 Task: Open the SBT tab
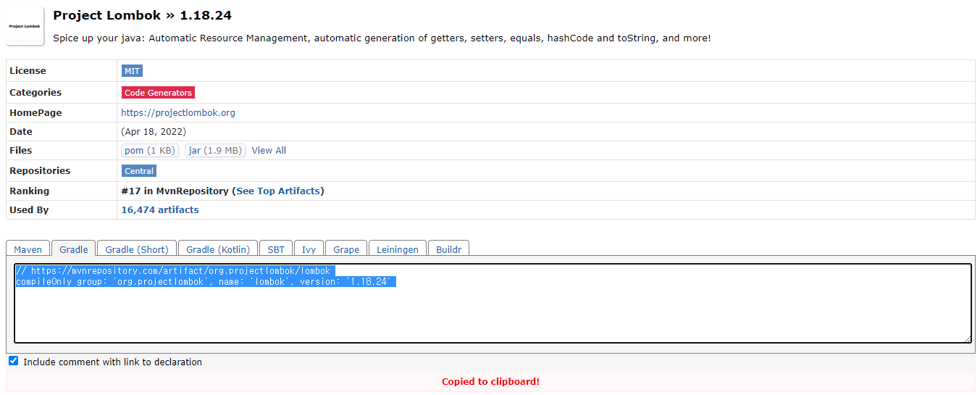tap(276, 249)
